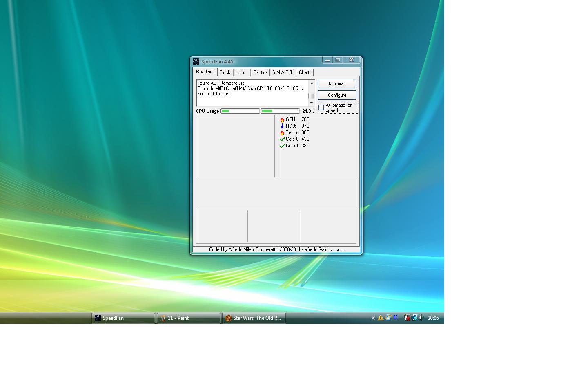Click the HD0 blue down-arrow icon
Image resolution: width=588 pixels, height=368 pixels.
pos(282,126)
